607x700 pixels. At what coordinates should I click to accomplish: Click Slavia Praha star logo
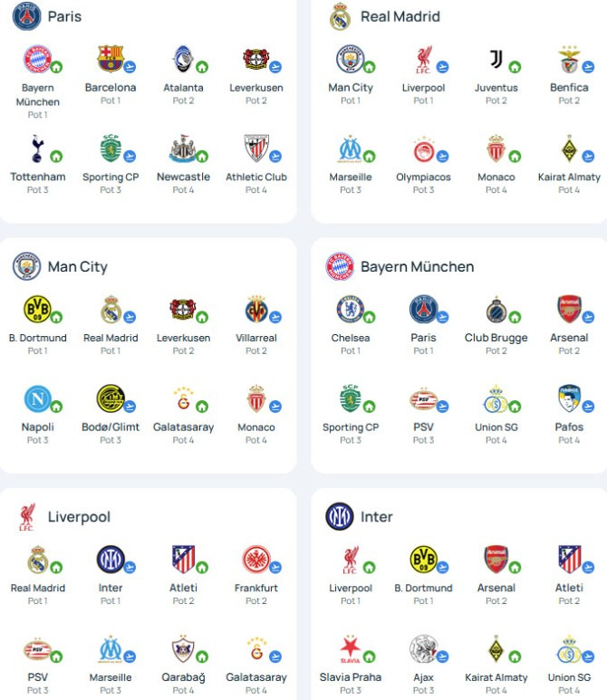(351, 648)
